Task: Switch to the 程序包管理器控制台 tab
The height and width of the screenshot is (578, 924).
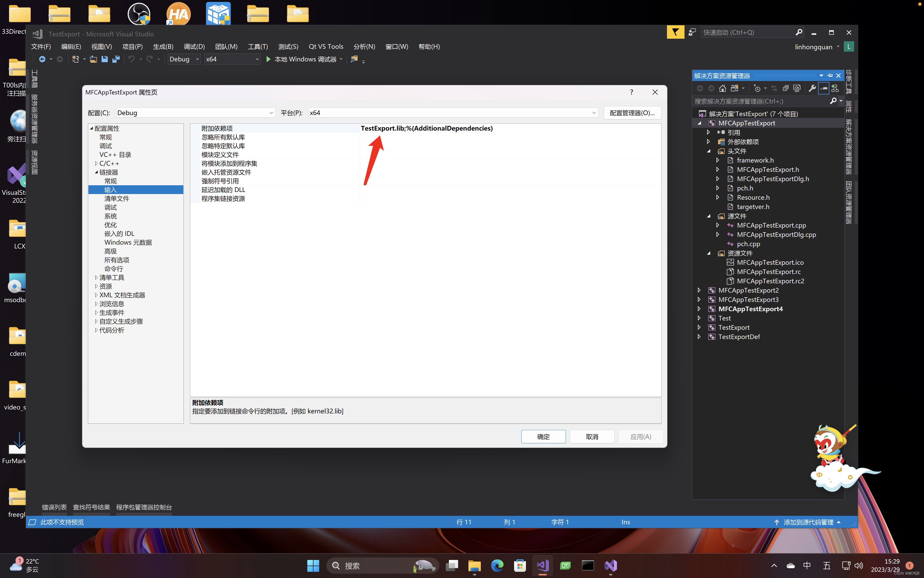Action: 144,507
